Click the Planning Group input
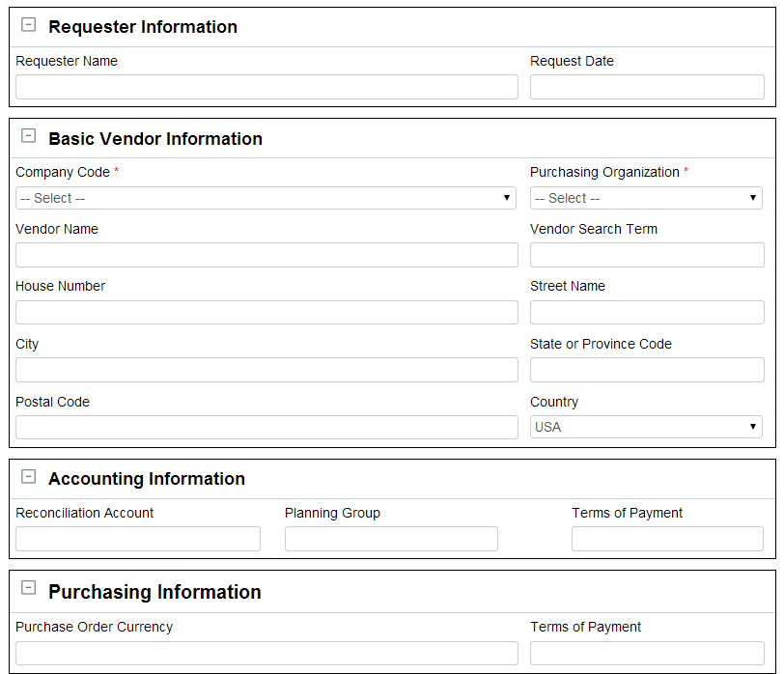This screenshot has height=674, width=784. [391, 539]
